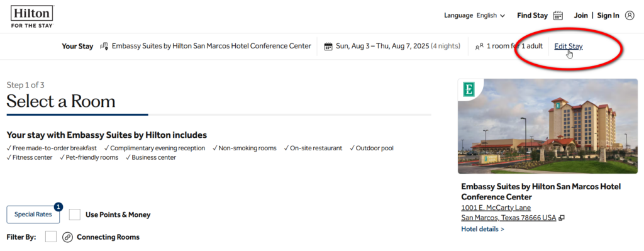Open the Special Rates button
The width and height of the screenshot is (644, 251).
[33, 215]
